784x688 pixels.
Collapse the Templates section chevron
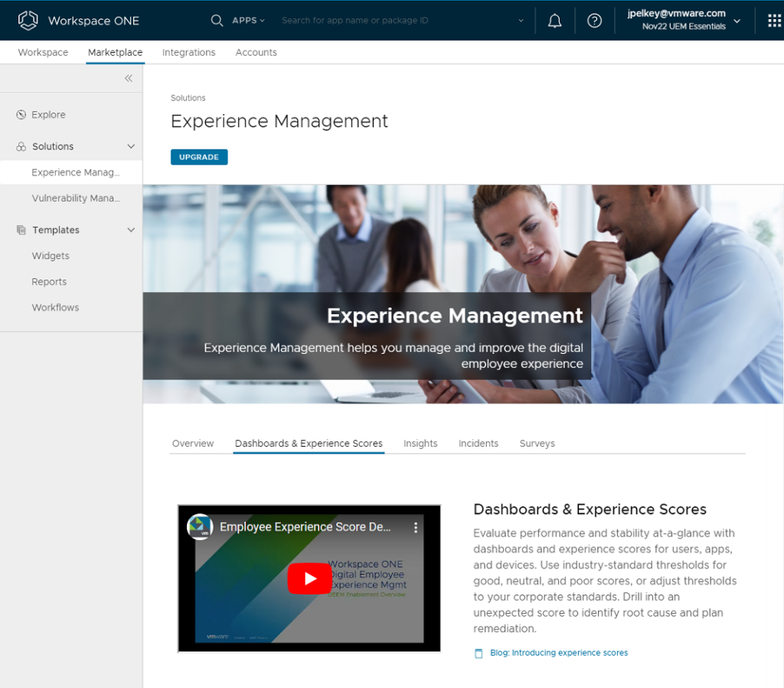tap(131, 230)
